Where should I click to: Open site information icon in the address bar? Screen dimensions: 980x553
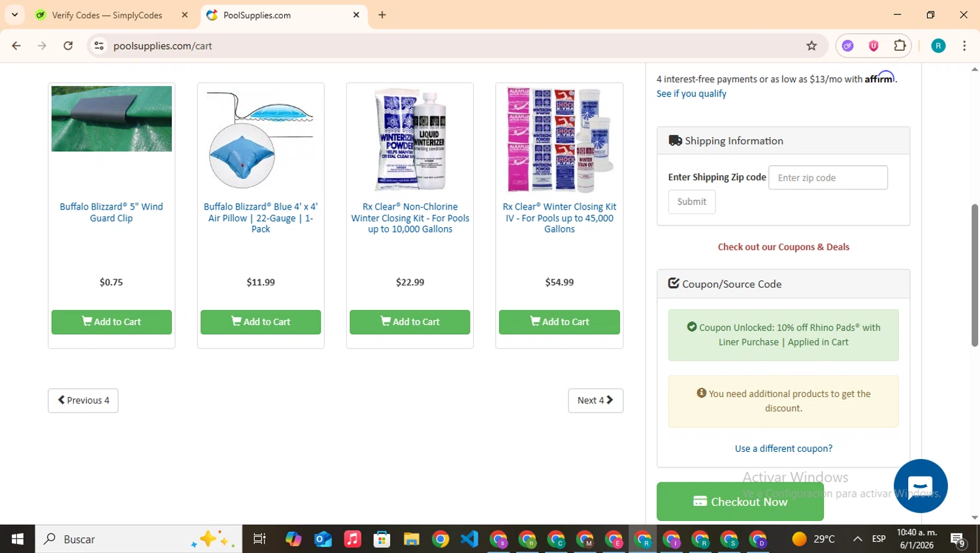pos(99,46)
